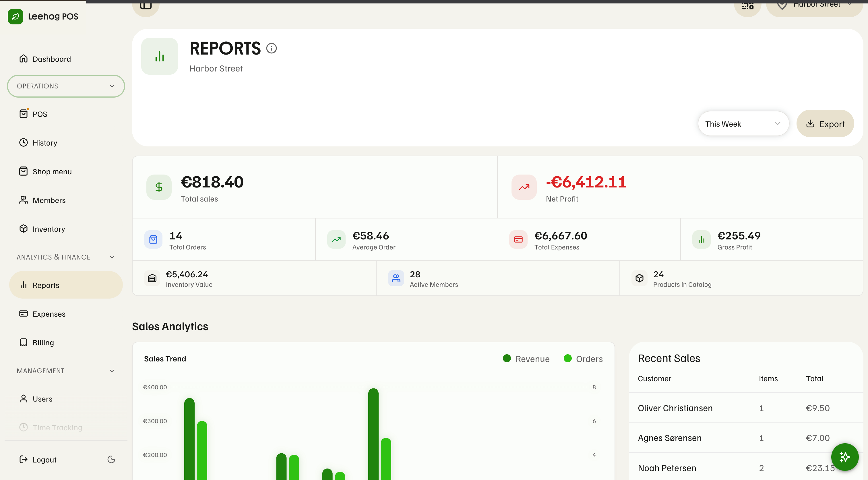Click the €5,406.24 Inventory Value figure
868x480 pixels.
pyautogui.click(x=187, y=274)
